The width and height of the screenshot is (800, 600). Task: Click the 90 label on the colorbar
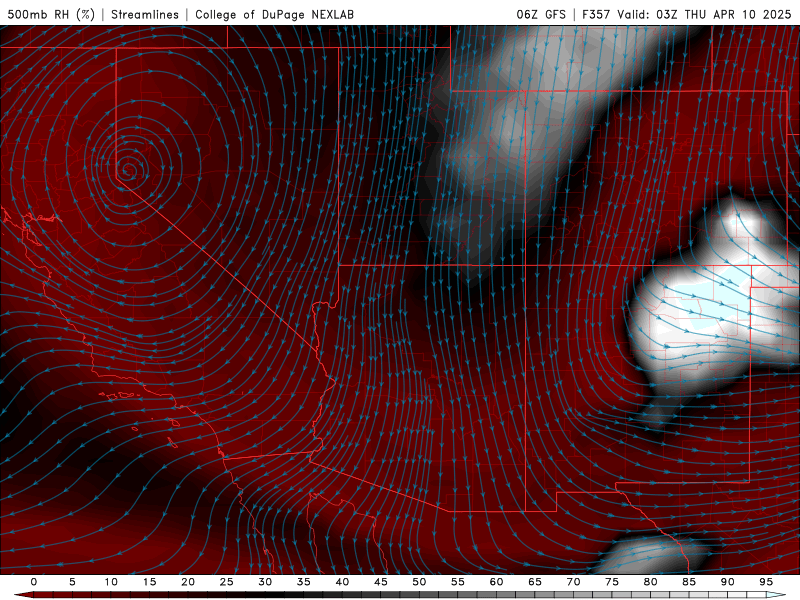tap(727, 582)
